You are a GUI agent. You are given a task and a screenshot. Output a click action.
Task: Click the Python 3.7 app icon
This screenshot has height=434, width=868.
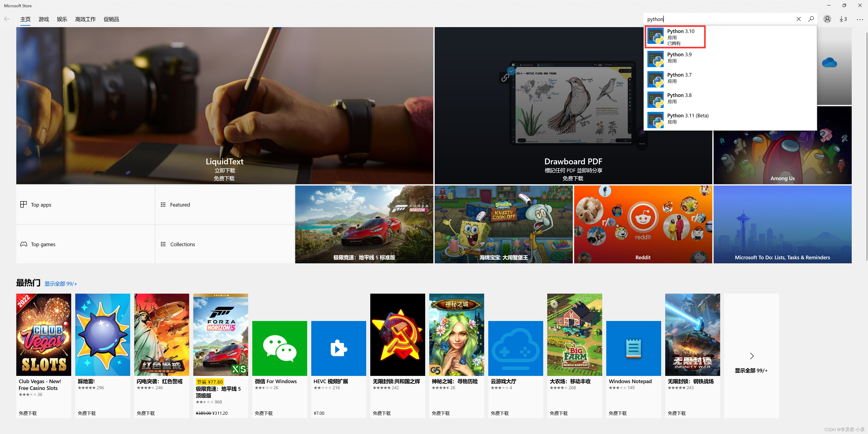point(655,79)
